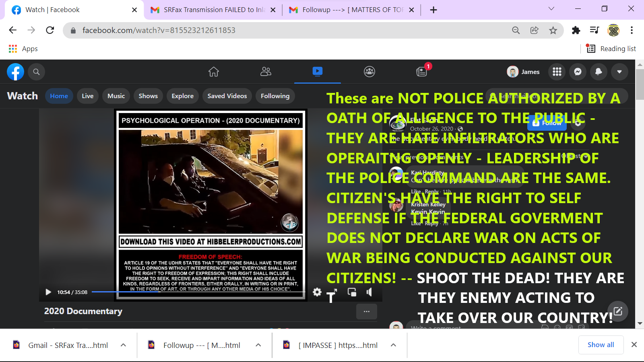Go forward in browser history

click(x=31, y=30)
